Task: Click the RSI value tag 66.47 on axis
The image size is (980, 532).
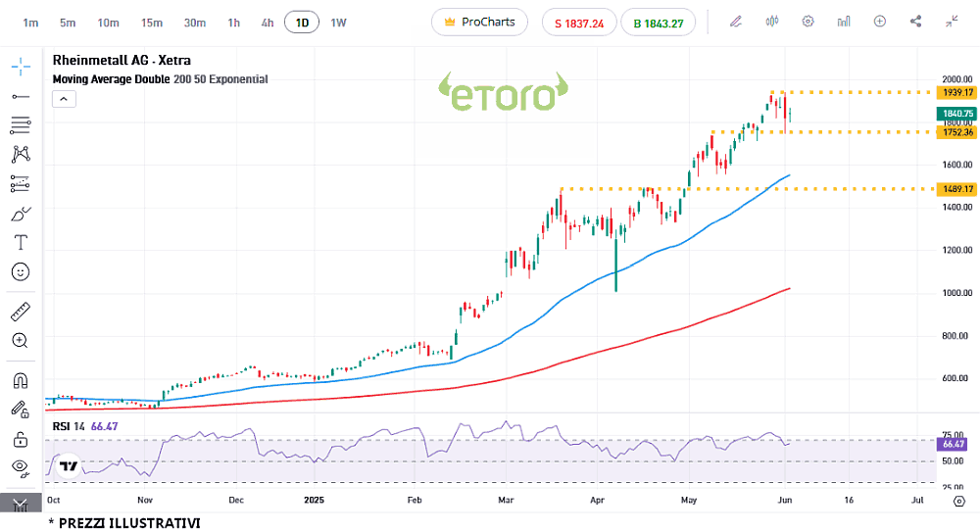Action: click(953, 444)
